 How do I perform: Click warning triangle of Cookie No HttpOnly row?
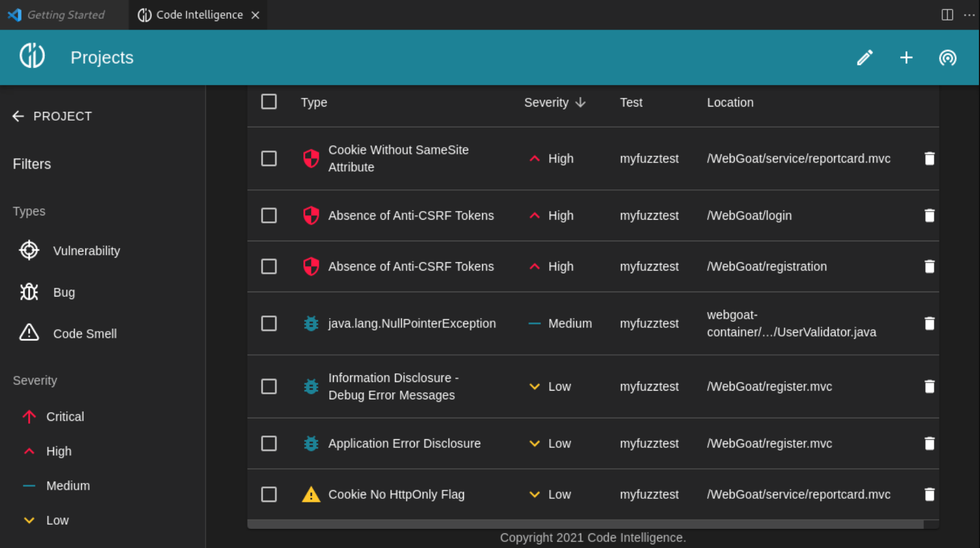coord(311,494)
